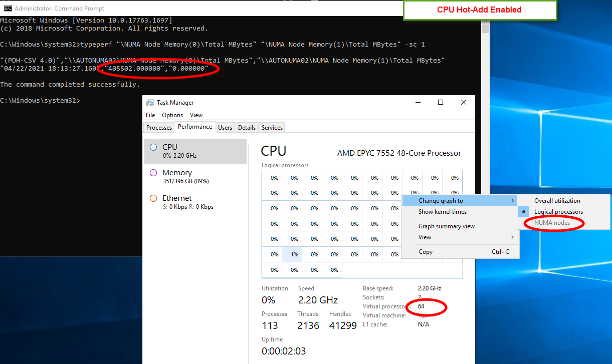Click the L1 cache N/A value
This screenshot has width=612, height=364.
click(x=424, y=324)
